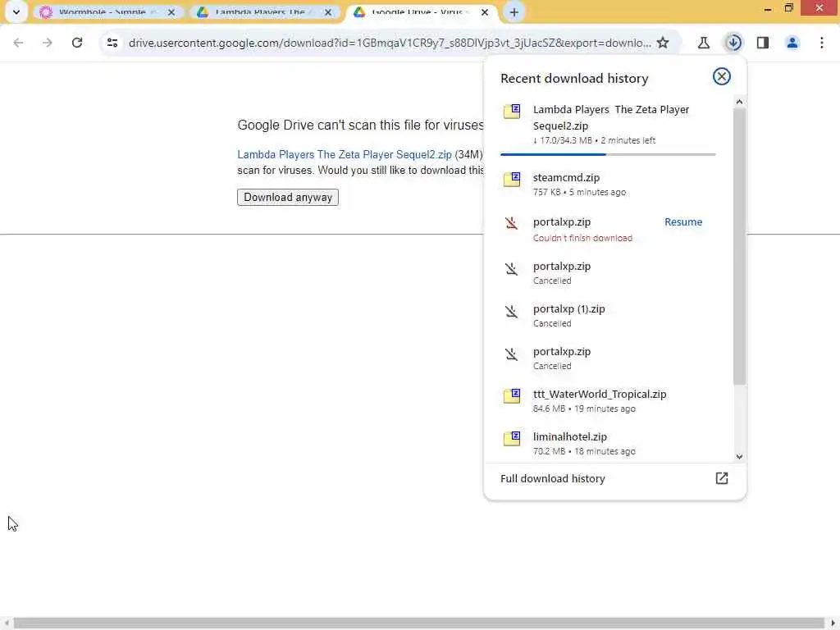
Task: Switch to the Lambda Players Drive tab
Action: click(x=259, y=12)
